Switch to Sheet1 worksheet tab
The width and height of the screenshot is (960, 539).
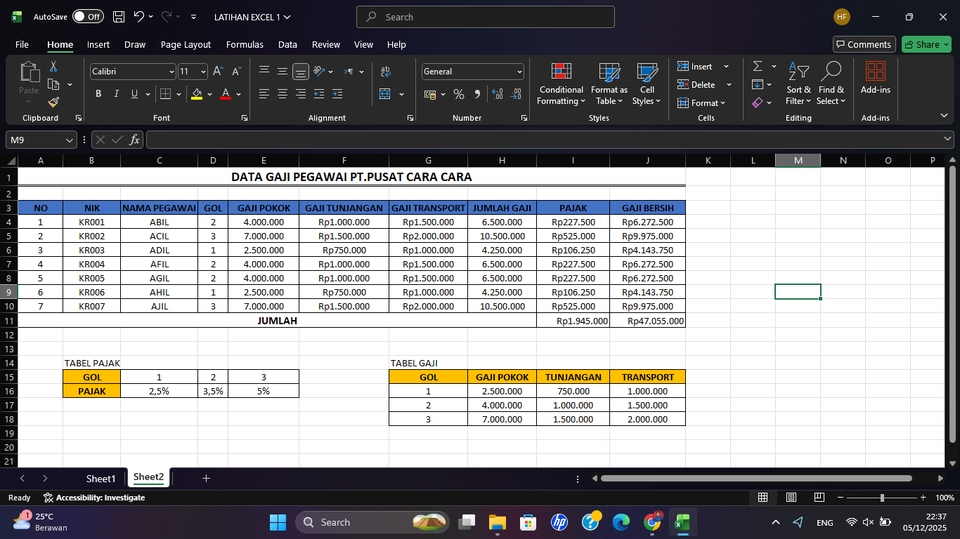pyautogui.click(x=100, y=478)
